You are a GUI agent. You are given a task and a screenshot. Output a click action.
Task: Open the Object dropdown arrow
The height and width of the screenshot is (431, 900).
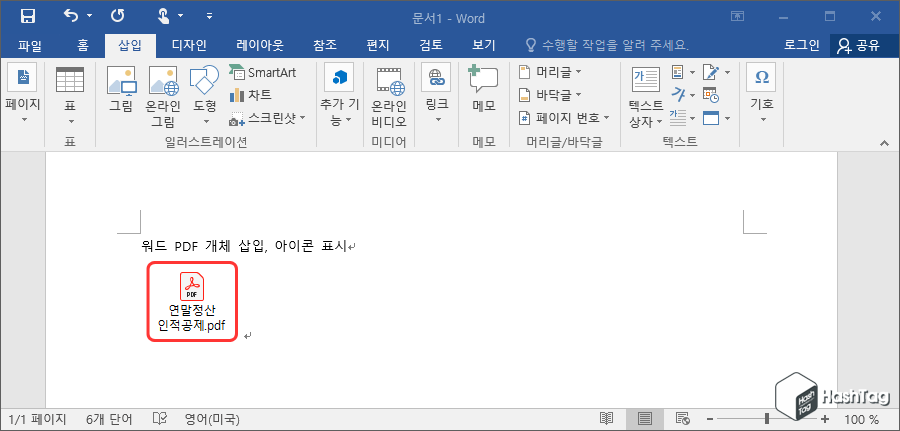coord(727,119)
